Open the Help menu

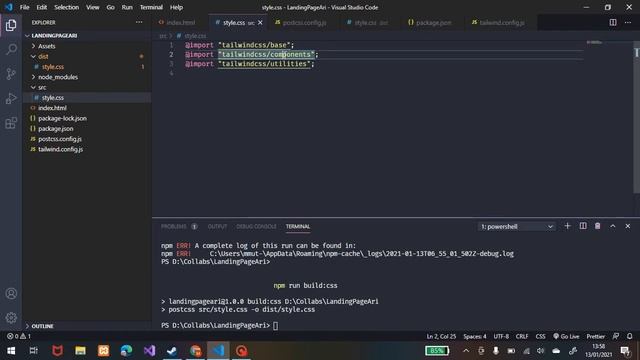(x=176, y=7)
